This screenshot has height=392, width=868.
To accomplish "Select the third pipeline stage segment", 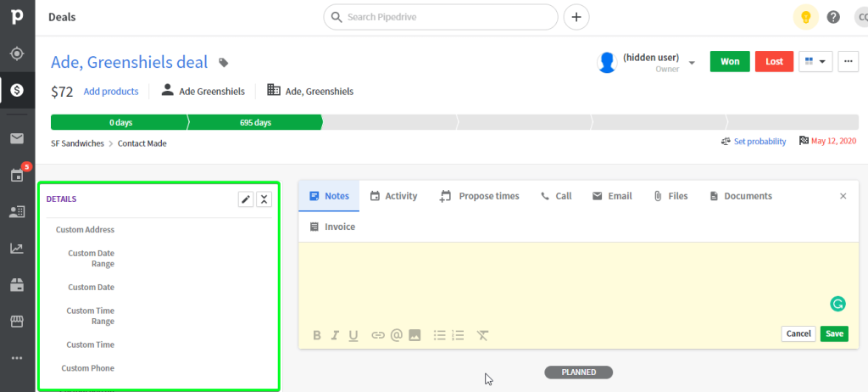I will point(390,122).
